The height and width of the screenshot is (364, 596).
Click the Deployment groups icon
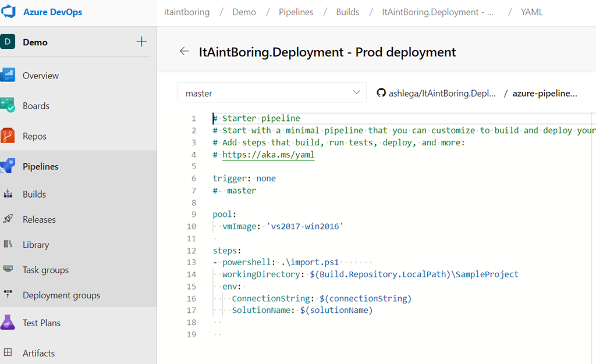click(8, 294)
